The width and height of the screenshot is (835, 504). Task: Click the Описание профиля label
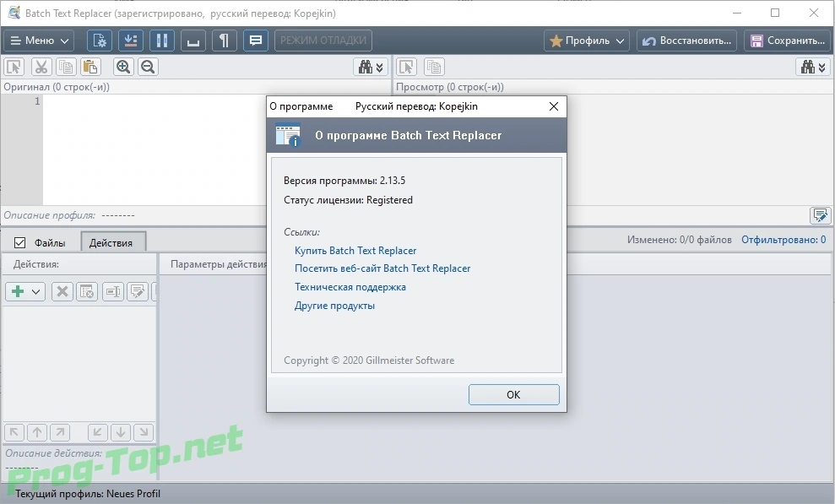point(50,215)
